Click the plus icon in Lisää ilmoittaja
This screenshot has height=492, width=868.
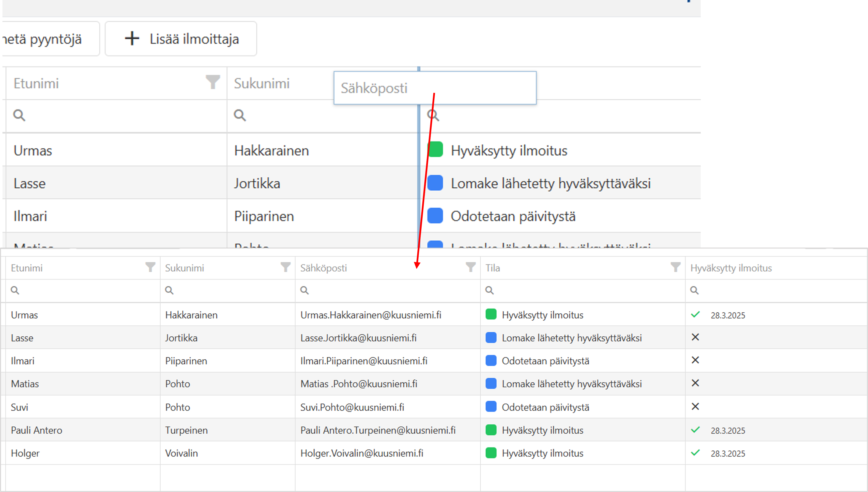[x=132, y=39]
